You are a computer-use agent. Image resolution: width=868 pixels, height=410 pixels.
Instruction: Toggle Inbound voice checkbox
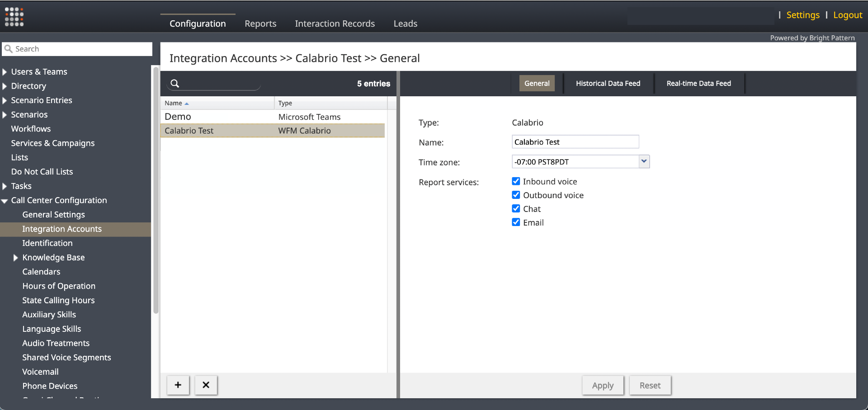tap(516, 181)
